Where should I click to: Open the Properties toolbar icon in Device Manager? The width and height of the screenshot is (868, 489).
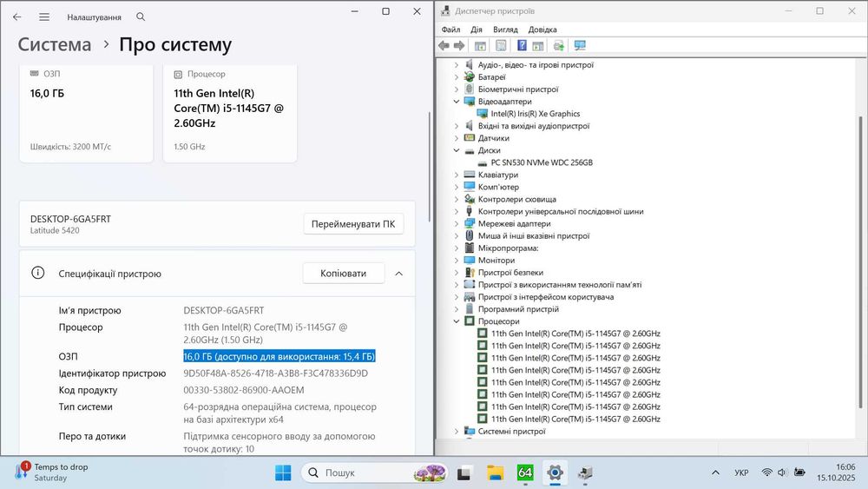(x=501, y=45)
